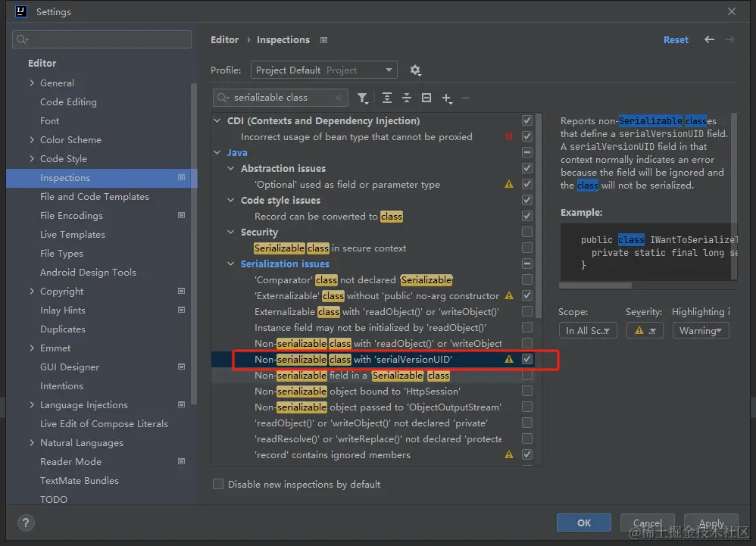Open Live Templates settings page
This screenshot has height=546, width=756.
(x=72, y=234)
